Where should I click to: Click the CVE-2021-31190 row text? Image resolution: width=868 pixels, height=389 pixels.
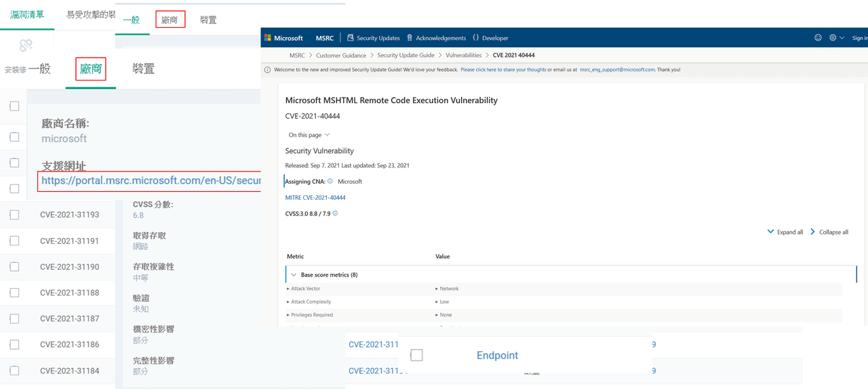coord(69,267)
